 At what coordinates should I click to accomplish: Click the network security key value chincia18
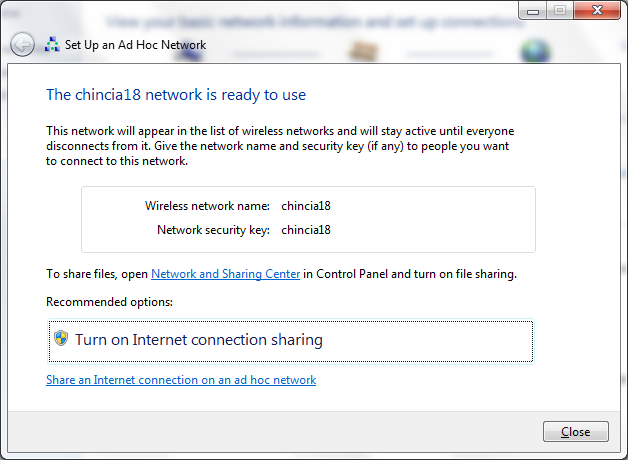tap(306, 230)
